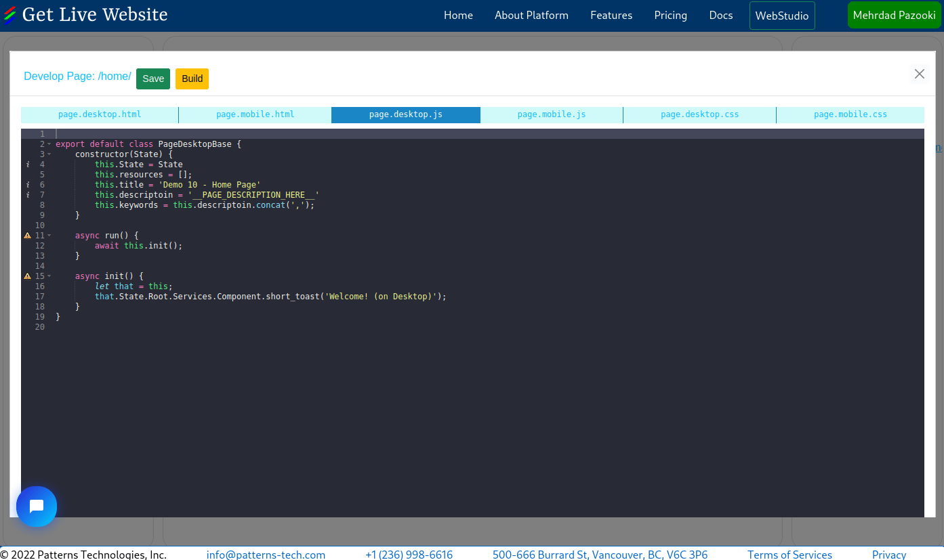
Task: Switch to page.mobile.html tab
Action: [255, 114]
